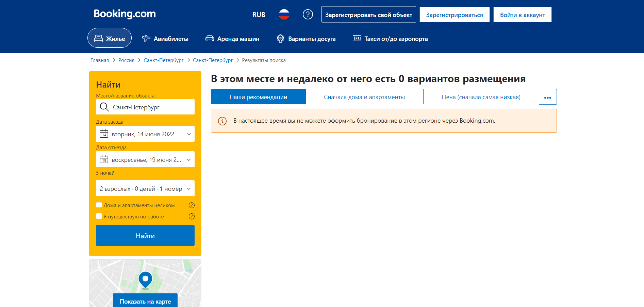Open help via question mark icon
644x307 pixels.
[308, 14]
